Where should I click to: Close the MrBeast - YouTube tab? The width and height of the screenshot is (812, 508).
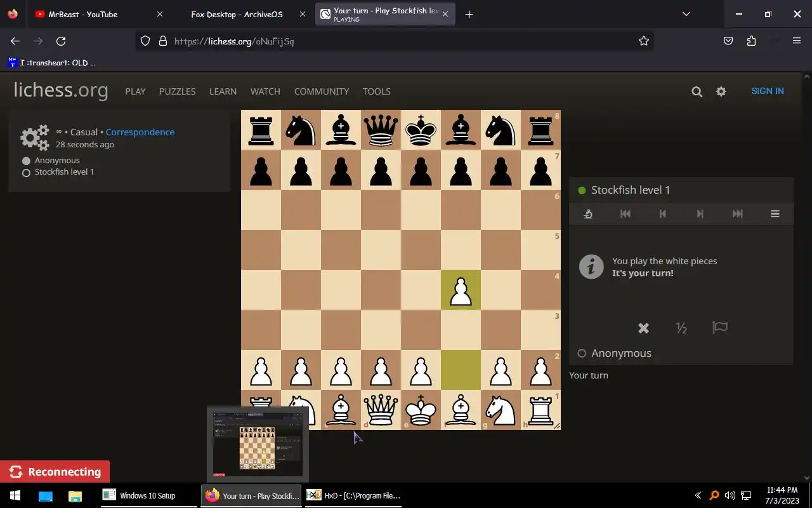click(159, 14)
